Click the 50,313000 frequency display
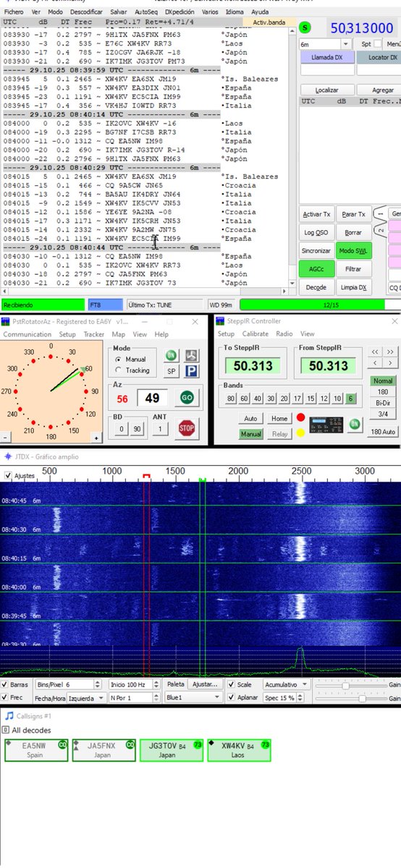Viewport: 401px width, 868px height. click(362, 27)
